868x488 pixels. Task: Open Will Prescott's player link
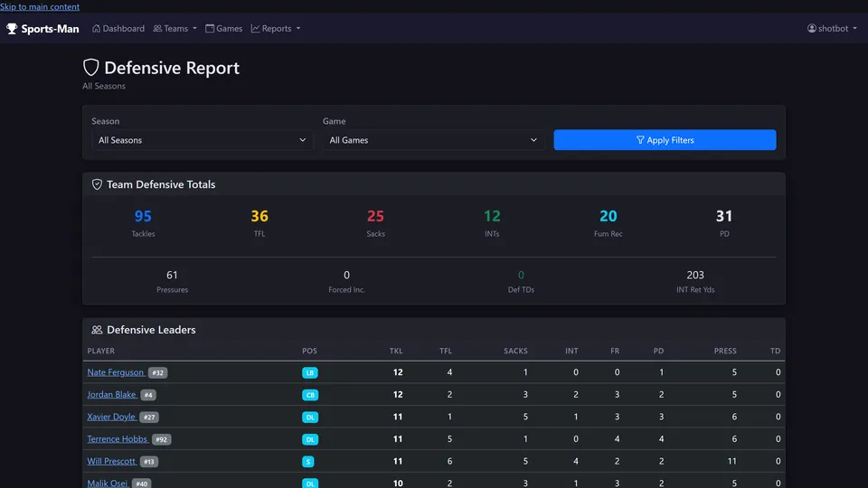(x=112, y=461)
